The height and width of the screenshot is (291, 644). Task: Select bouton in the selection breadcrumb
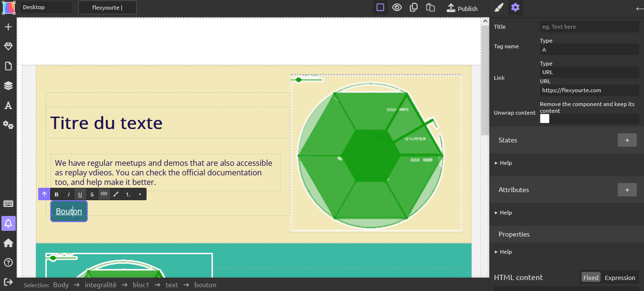[205, 285]
